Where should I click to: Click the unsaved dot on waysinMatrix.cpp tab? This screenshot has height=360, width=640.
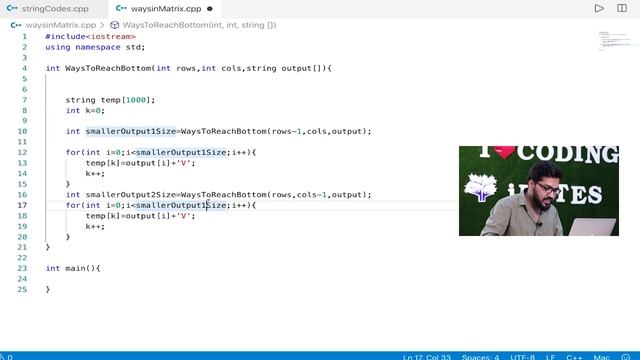click(210, 9)
